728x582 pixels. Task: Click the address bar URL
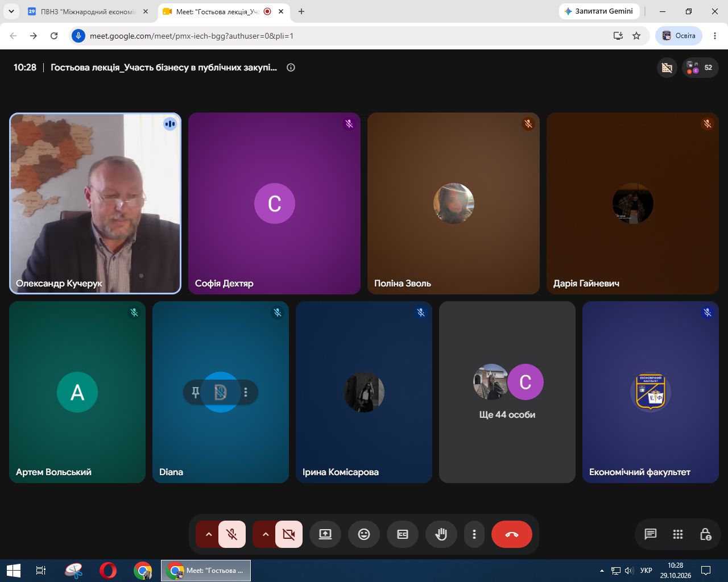[x=192, y=36]
